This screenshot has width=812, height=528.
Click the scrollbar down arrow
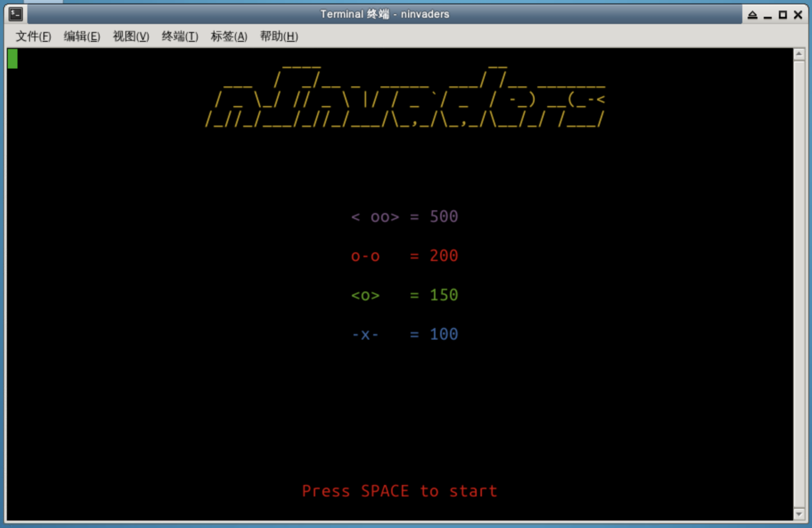tap(799, 514)
